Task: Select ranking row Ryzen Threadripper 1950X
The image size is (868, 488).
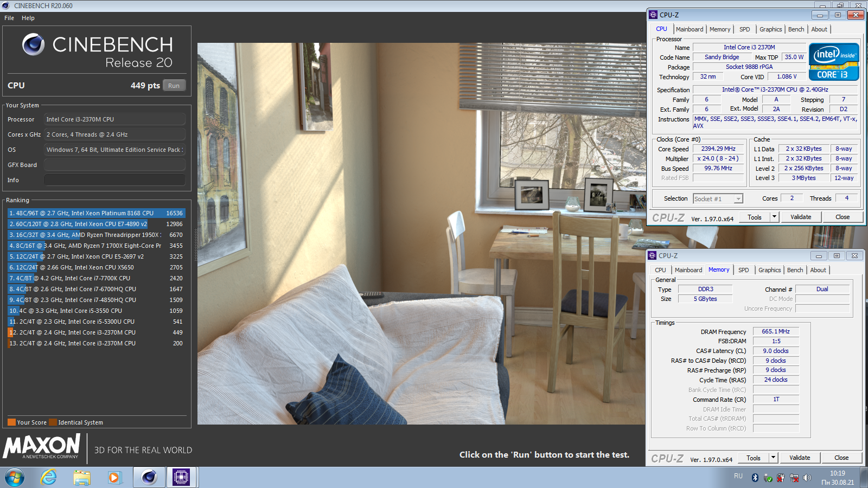Action: click(x=96, y=235)
